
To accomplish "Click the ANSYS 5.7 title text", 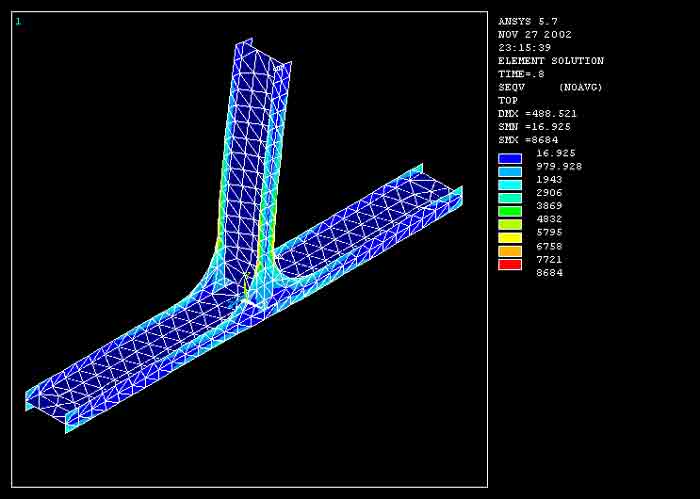I will click(528, 21).
